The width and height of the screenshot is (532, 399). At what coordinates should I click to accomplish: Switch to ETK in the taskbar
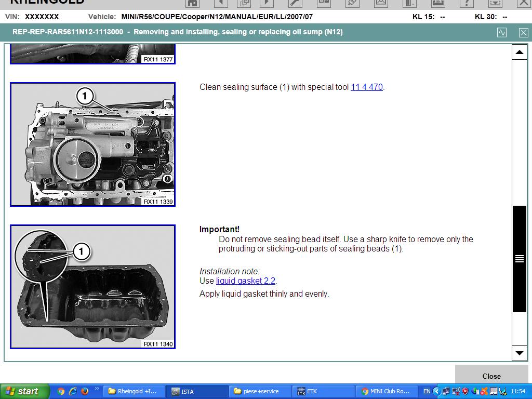click(x=312, y=391)
